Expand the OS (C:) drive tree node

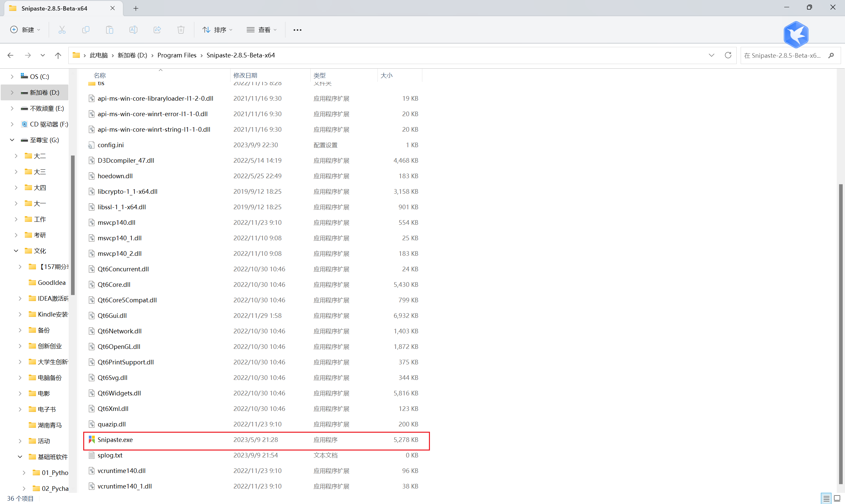[12, 77]
